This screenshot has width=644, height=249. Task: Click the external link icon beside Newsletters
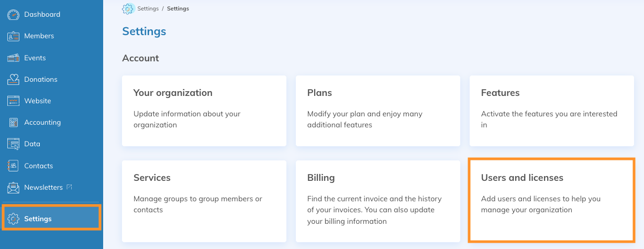point(69,187)
